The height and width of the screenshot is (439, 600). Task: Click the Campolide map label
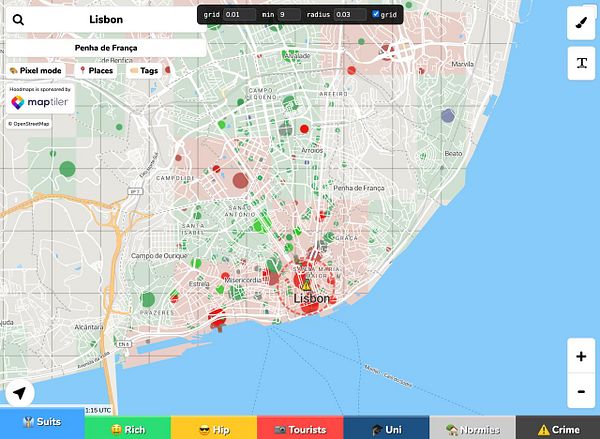pos(175,178)
